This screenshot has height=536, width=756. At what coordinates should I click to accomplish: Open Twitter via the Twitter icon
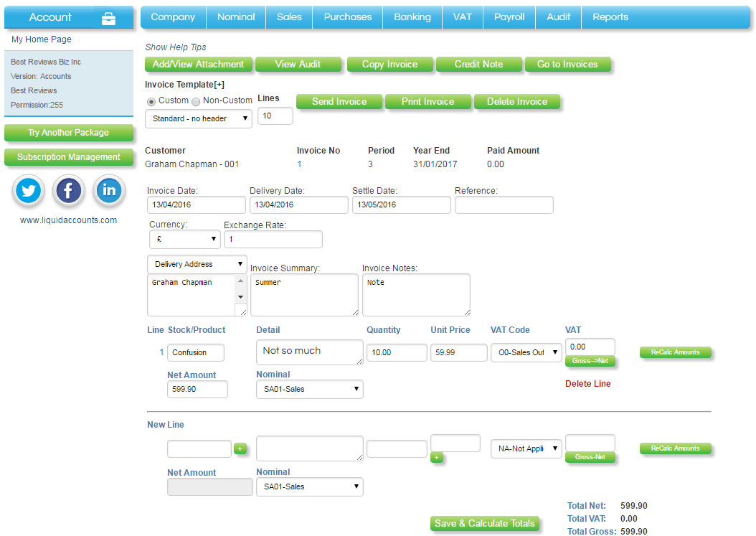tap(28, 190)
